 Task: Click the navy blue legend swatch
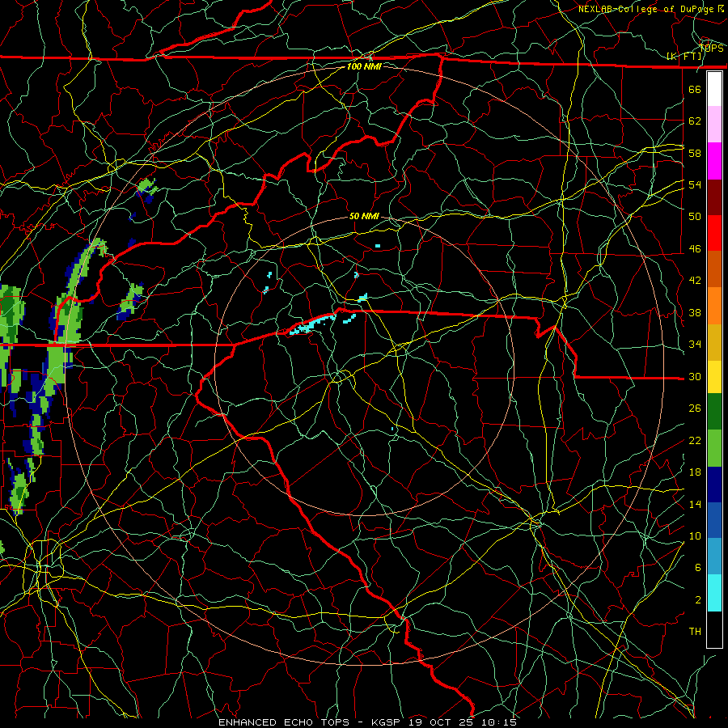coord(714,485)
